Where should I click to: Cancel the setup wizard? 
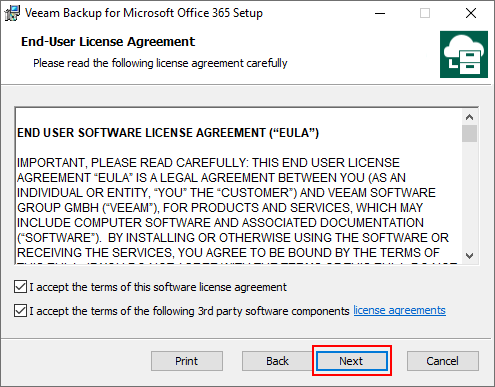coord(443,361)
